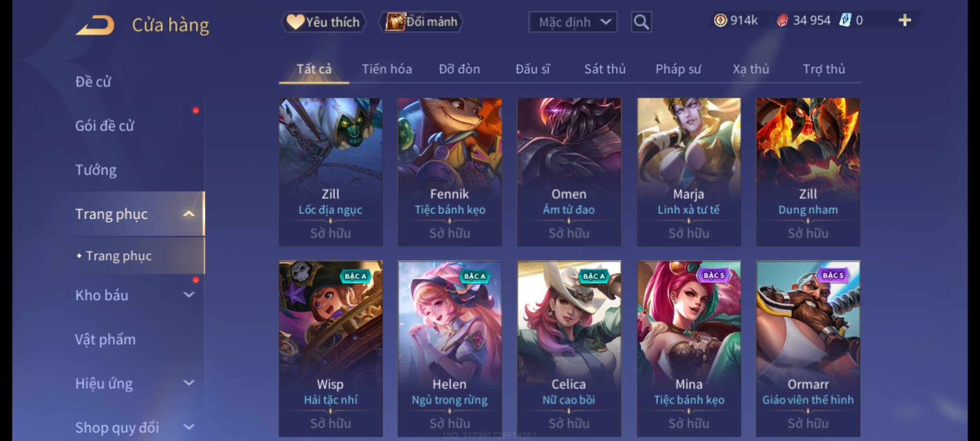Switch to the Sát thủ tab
This screenshot has width=980, height=441.
pyautogui.click(x=605, y=69)
